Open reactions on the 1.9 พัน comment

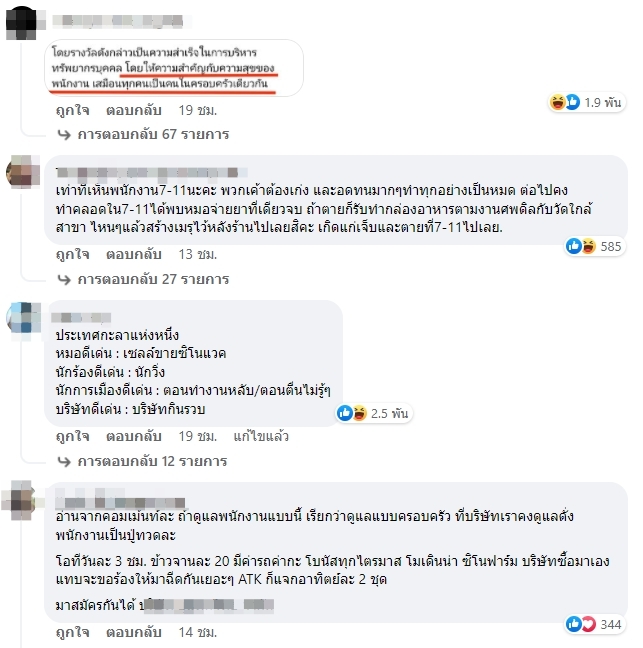pyautogui.click(x=587, y=102)
